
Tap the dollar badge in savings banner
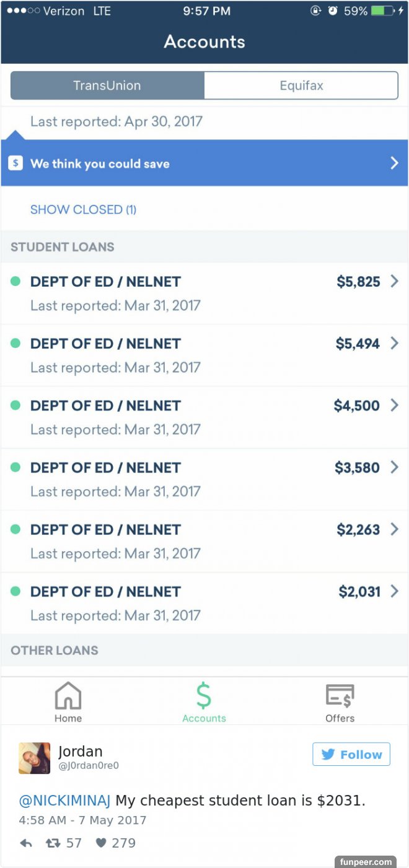[16, 163]
